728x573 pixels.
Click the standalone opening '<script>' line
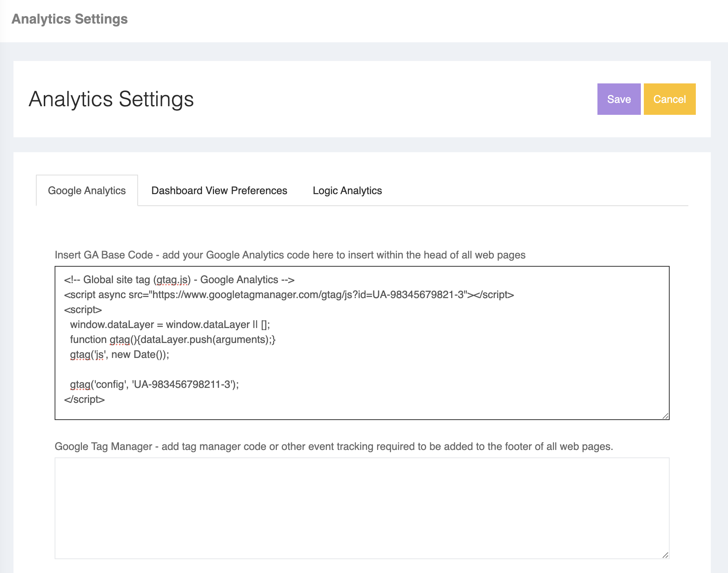[x=83, y=309]
